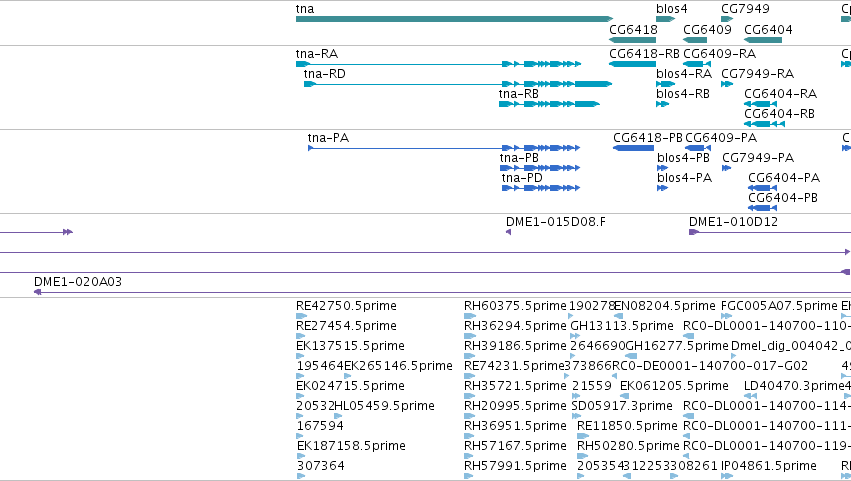This screenshot has width=851, height=481.
Task: Click EST HL05459.5prime
Action: [x=385, y=407]
